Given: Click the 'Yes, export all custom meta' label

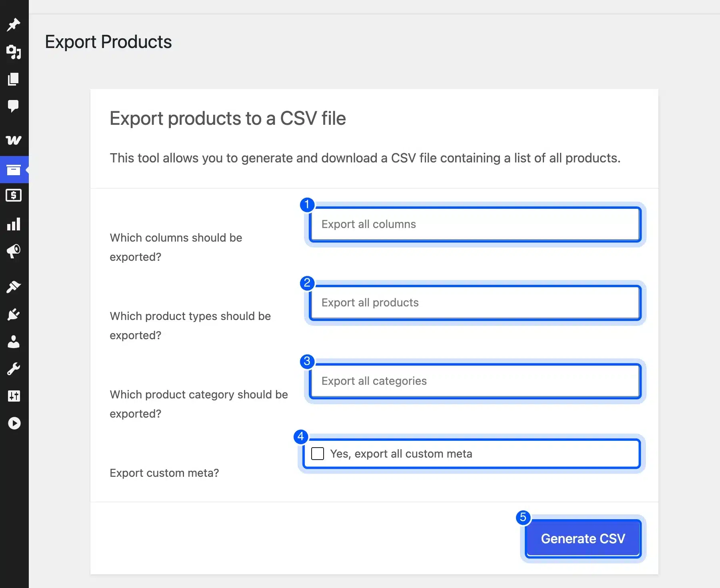Looking at the screenshot, I should [x=401, y=454].
